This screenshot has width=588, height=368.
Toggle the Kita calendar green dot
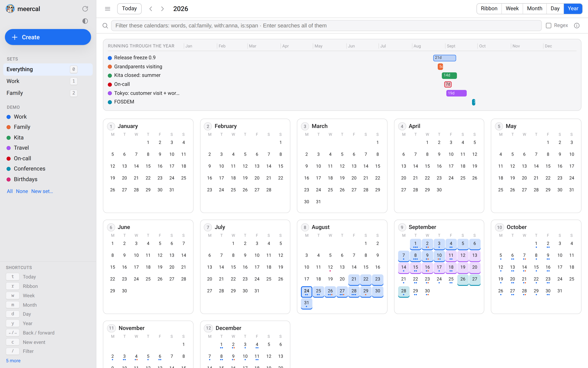(x=9, y=138)
